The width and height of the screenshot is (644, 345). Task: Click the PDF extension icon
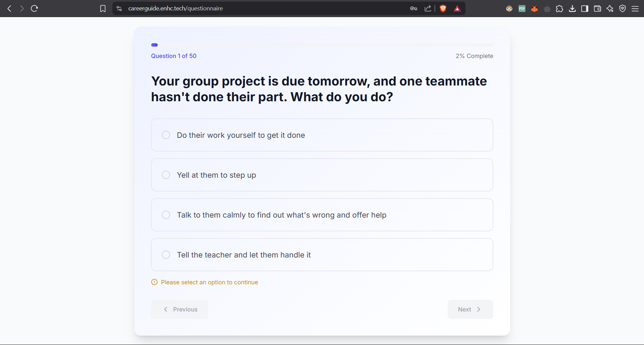tap(522, 9)
